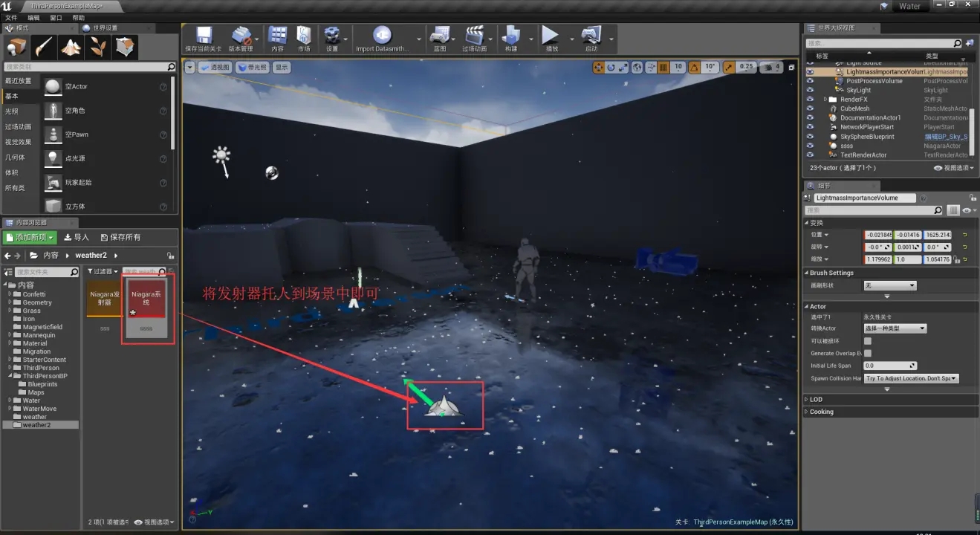Open the 显示 show button in viewport
This screenshot has width=980, height=535.
282,67
